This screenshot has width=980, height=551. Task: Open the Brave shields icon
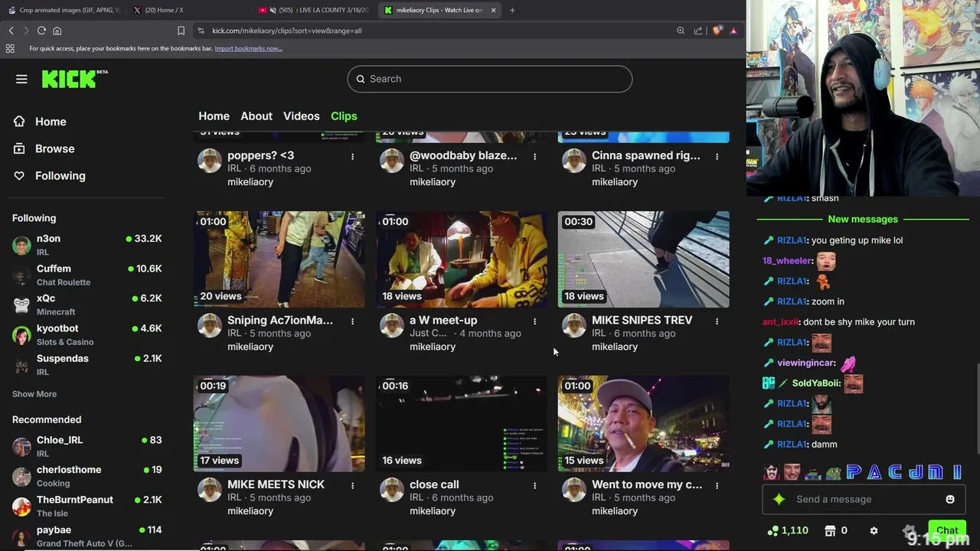[x=717, y=31]
